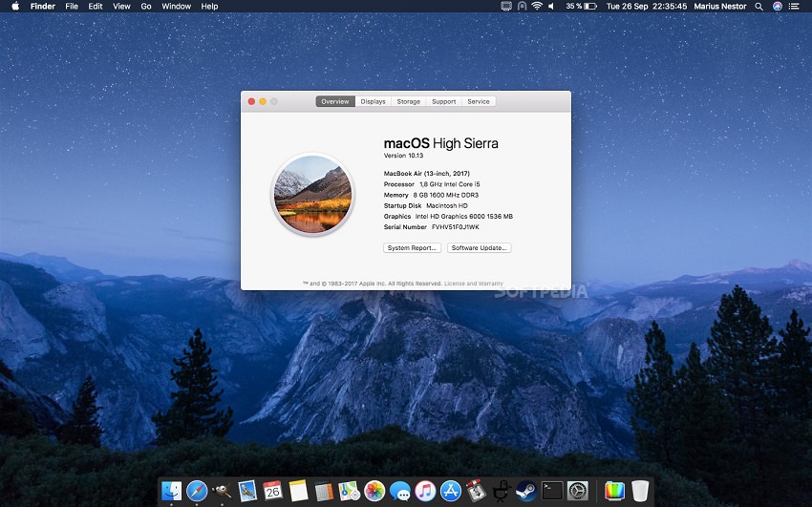The width and height of the screenshot is (812, 507).
Task: Open Safari from the Dock
Action: click(198, 491)
